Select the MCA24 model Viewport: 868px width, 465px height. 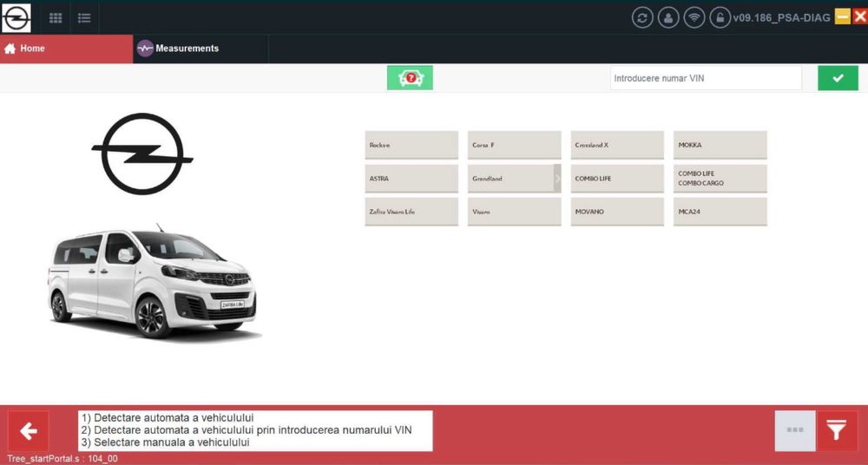(720, 212)
